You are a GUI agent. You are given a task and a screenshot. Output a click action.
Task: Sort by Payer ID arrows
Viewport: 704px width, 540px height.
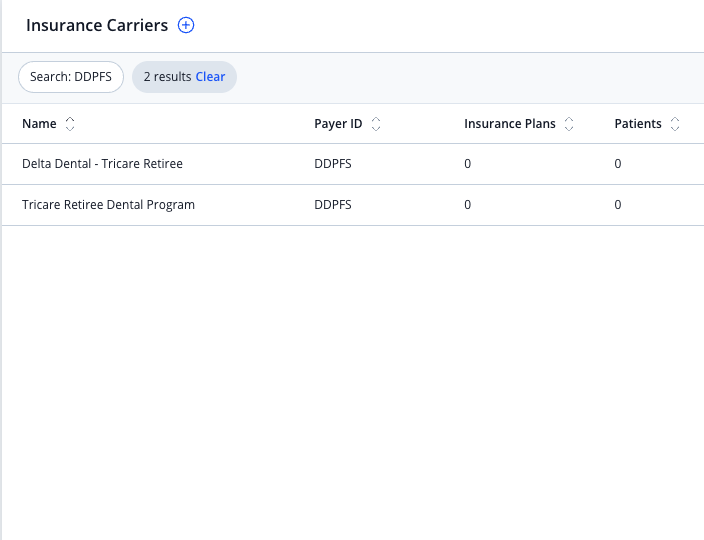(376, 124)
